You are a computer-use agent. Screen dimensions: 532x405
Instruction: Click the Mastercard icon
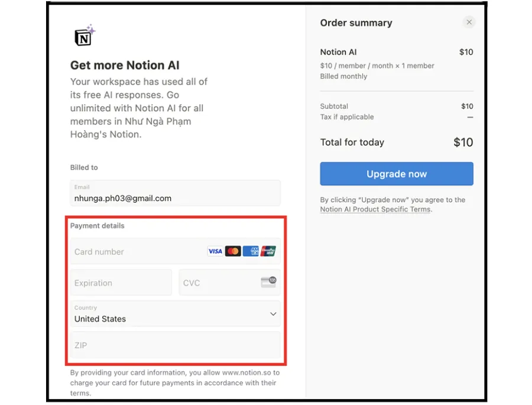(233, 251)
